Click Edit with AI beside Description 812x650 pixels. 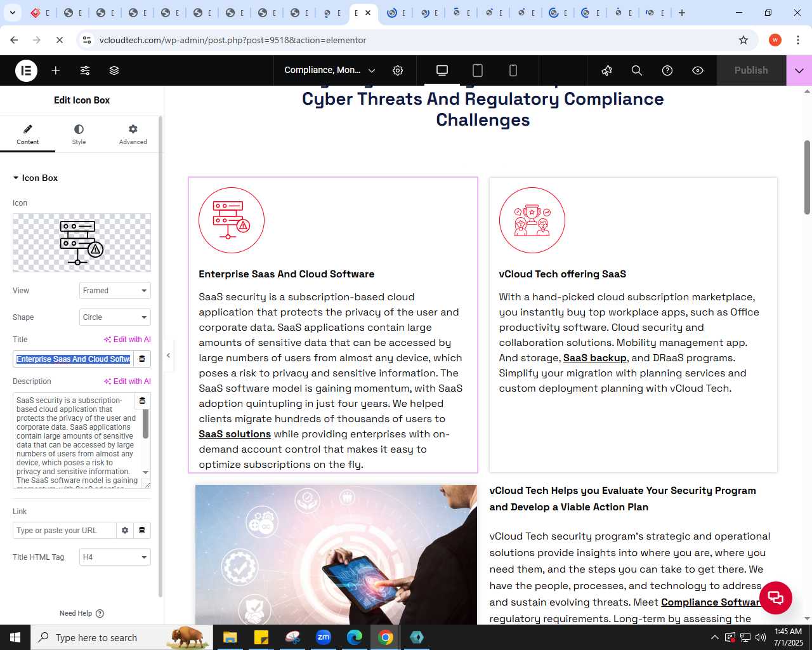pos(127,381)
